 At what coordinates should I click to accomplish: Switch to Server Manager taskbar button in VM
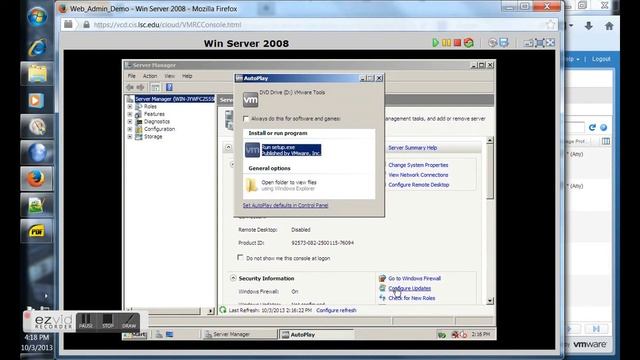[240, 334]
